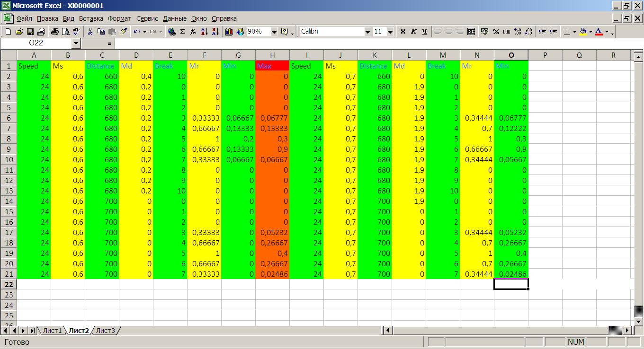Sort ascending with the toolbar icon
The height and width of the screenshot is (349, 644).
[205, 32]
